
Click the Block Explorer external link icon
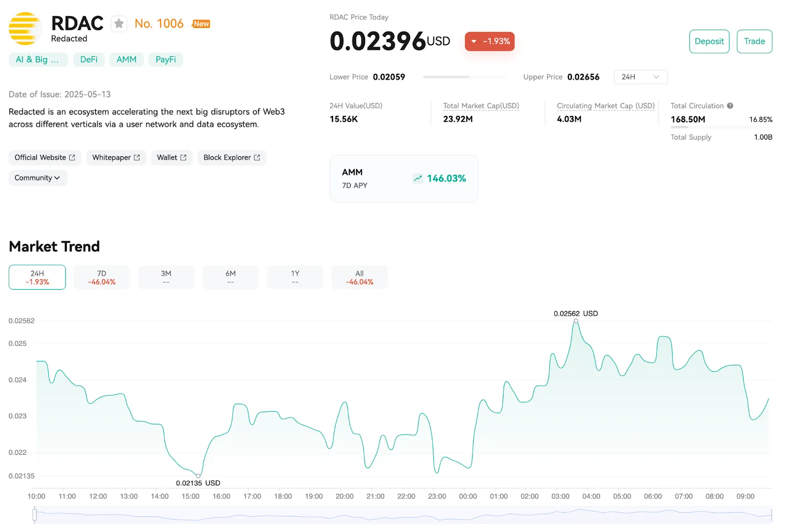coord(257,158)
